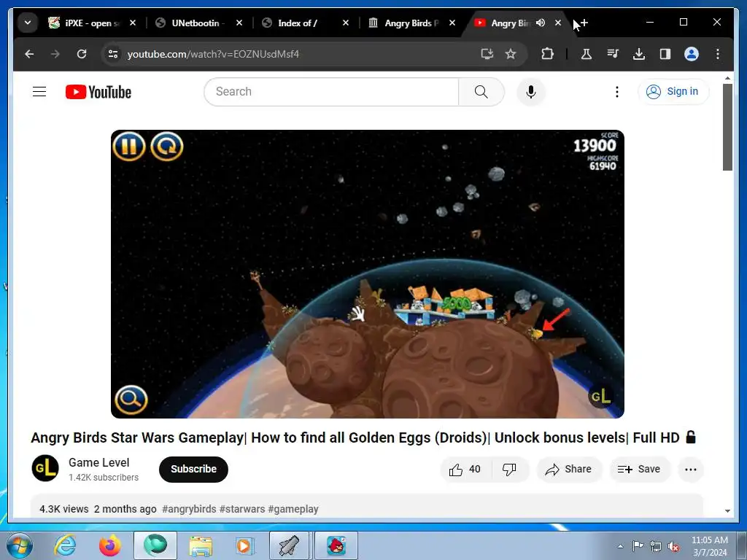Open Action Center flag icon
747x560 pixels.
click(638, 546)
